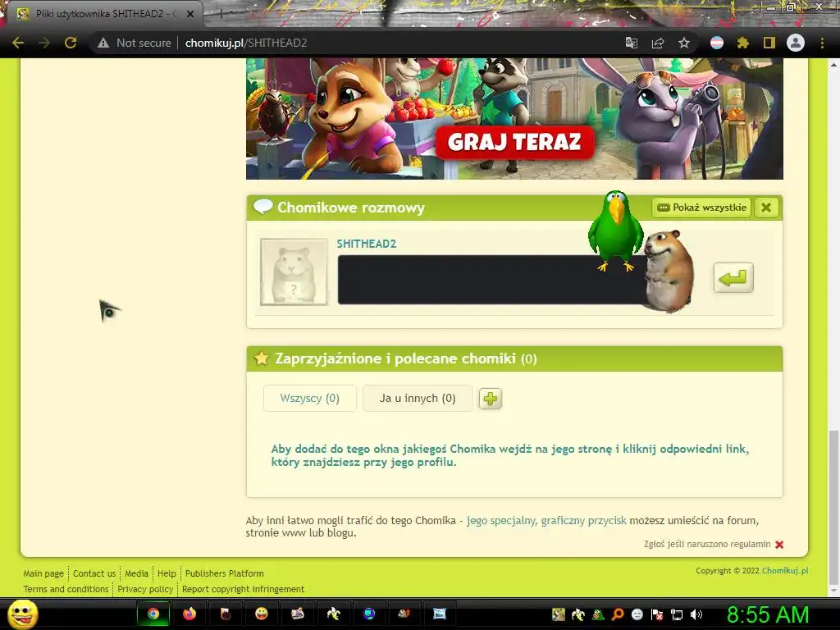Image resolution: width=840 pixels, height=630 pixels.
Task: Open the side panel icon
Action: pyautogui.click(x=769, y=43)
